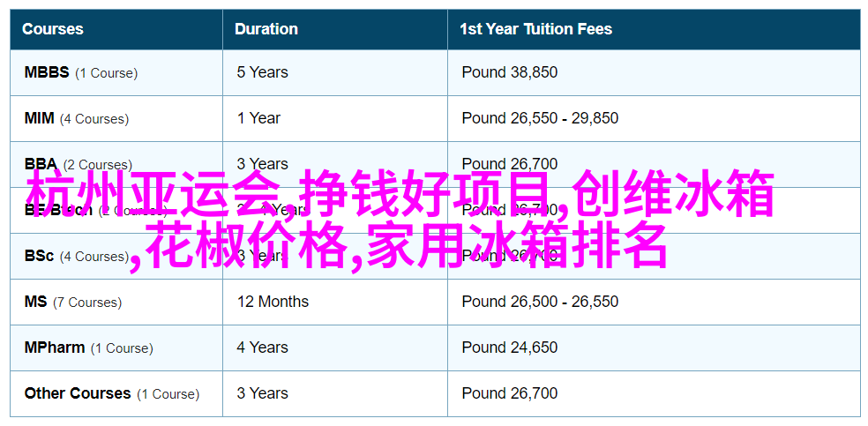Click the MPharm course name
Screen dimensions: 868x426
point(55,348)
